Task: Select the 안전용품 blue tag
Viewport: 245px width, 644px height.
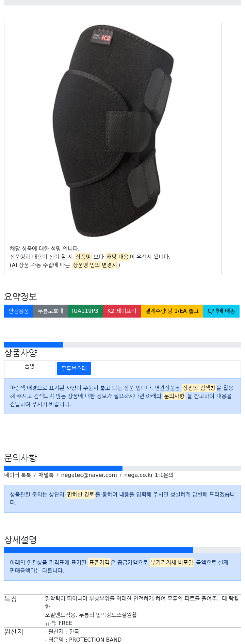Action: pyautogui.click(x=19, y=311)
